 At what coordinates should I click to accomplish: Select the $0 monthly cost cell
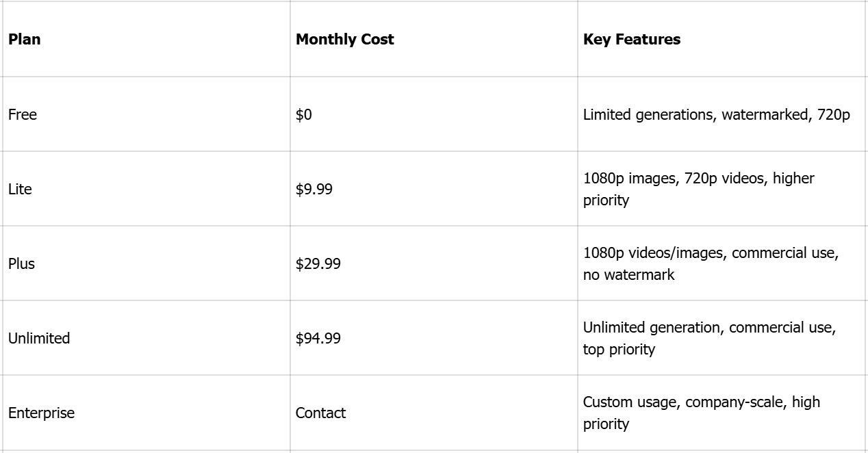tap(304, 115)
